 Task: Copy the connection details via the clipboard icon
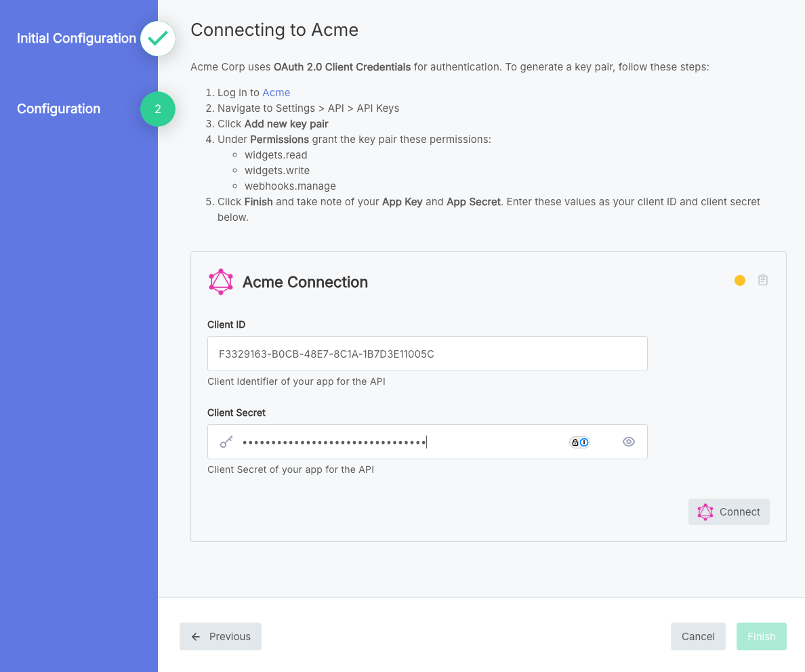[763, 280]
